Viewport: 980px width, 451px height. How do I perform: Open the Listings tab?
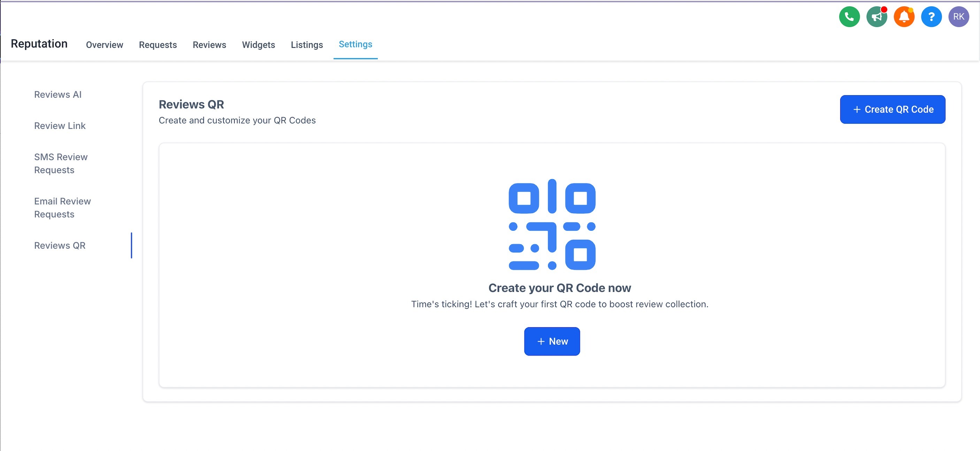click(x=307, y=45)
